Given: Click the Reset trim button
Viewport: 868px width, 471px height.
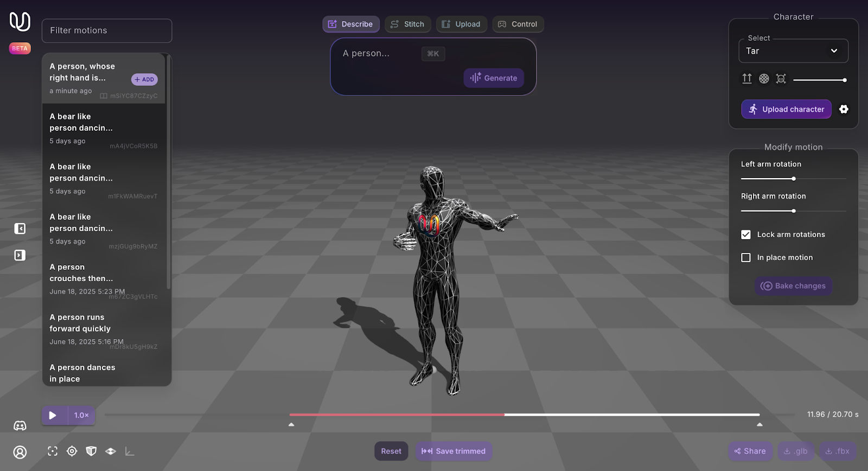Looking at the screenshot, I should (391, 451).
